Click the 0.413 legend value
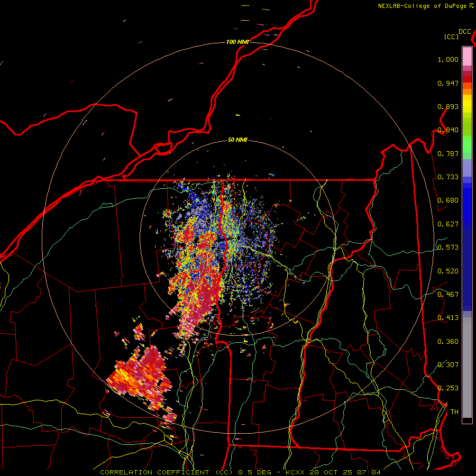Viewport: 476px width, 476px height. click(448, 318)
